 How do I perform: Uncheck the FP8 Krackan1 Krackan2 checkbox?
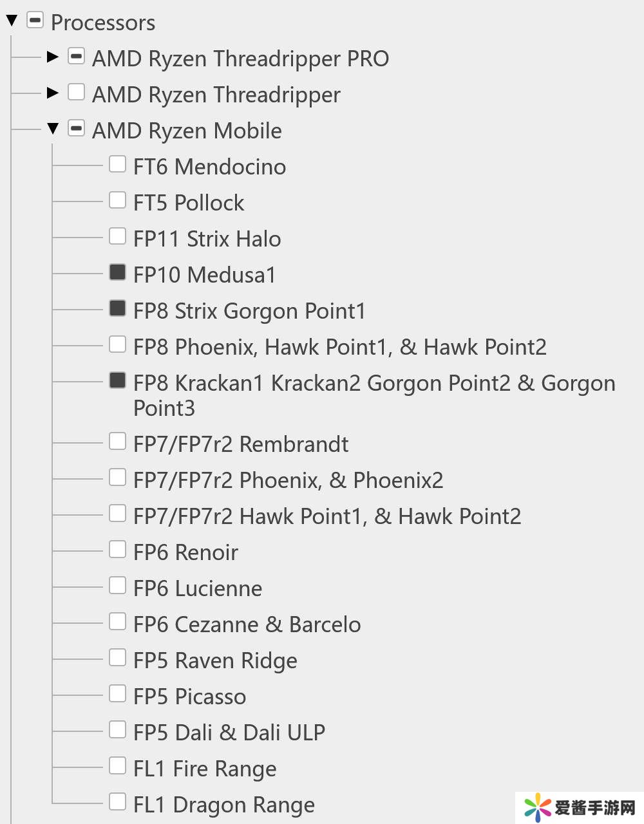[117, 381]
